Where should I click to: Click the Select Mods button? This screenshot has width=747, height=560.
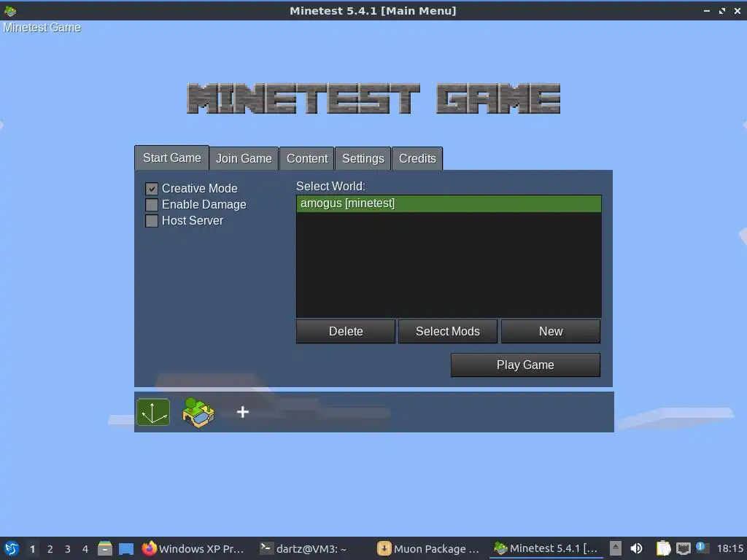click(x=448, y=332)
